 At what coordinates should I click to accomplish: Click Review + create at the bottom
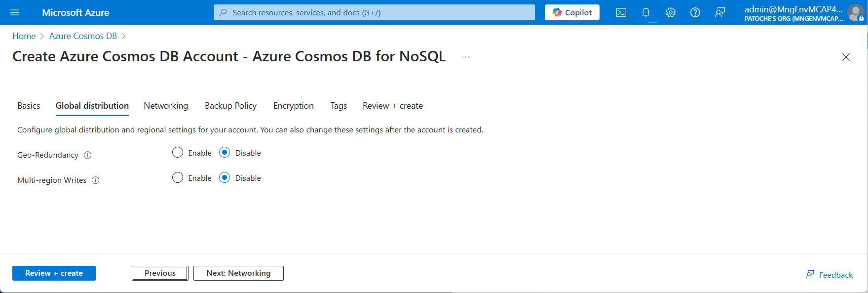[54, 273]
